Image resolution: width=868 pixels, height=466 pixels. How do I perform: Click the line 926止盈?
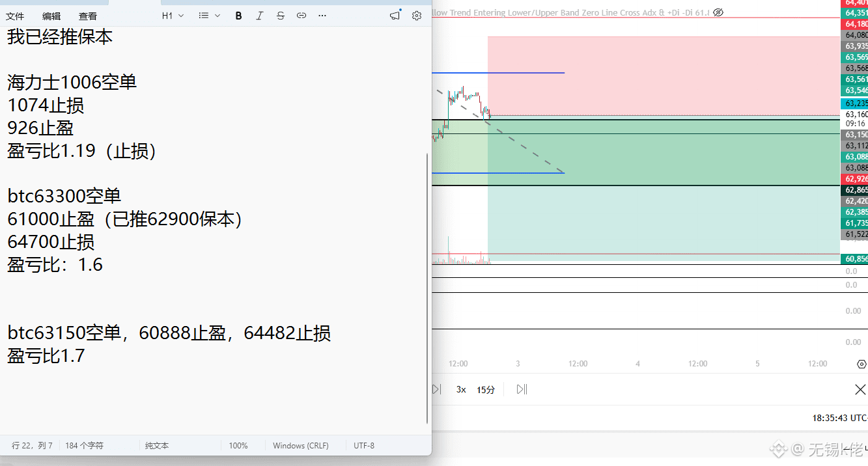tap(40, 128)
